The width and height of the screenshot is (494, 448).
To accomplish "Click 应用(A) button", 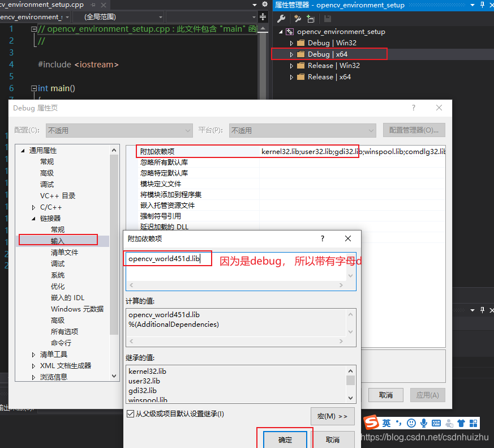I will click(x=428, y=395).
